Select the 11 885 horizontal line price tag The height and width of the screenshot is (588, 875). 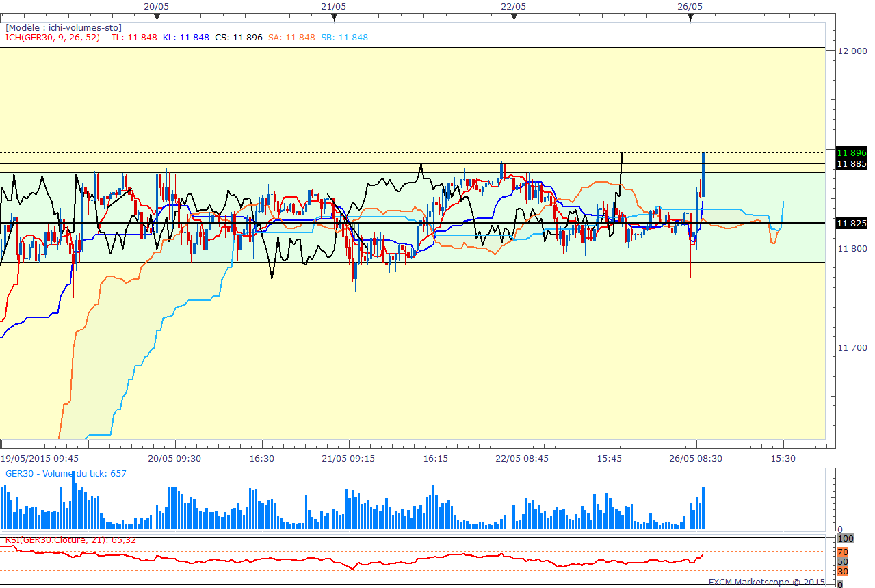point(852,163)
